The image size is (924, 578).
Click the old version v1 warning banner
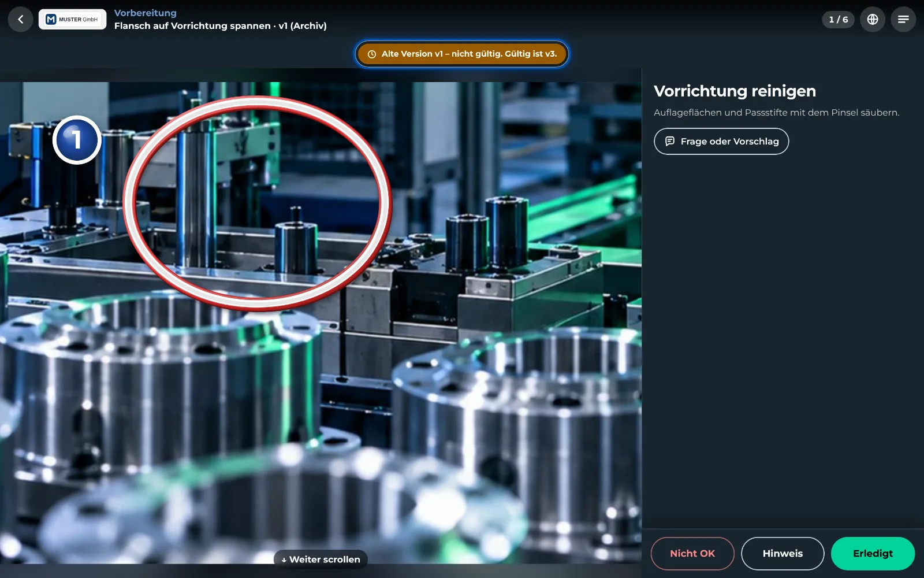(462, 54)
